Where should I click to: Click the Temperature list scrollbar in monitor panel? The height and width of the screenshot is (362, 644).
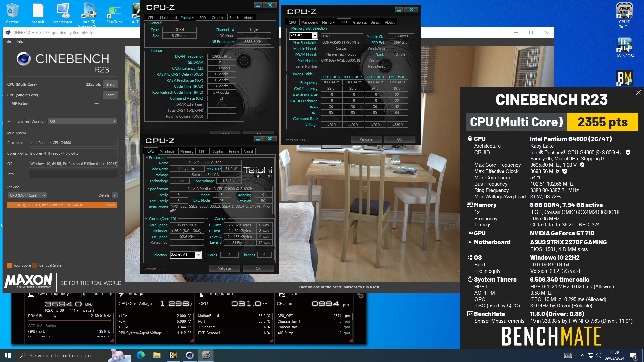point(273,317)
